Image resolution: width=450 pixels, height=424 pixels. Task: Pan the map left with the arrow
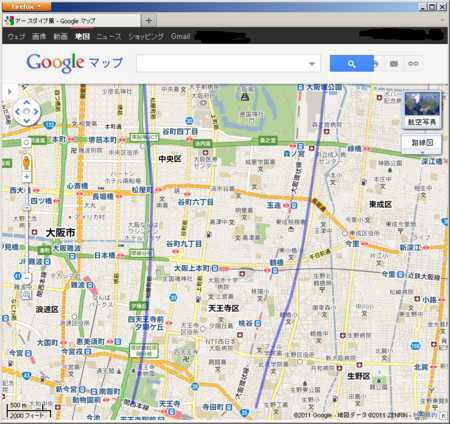point(18,112)
